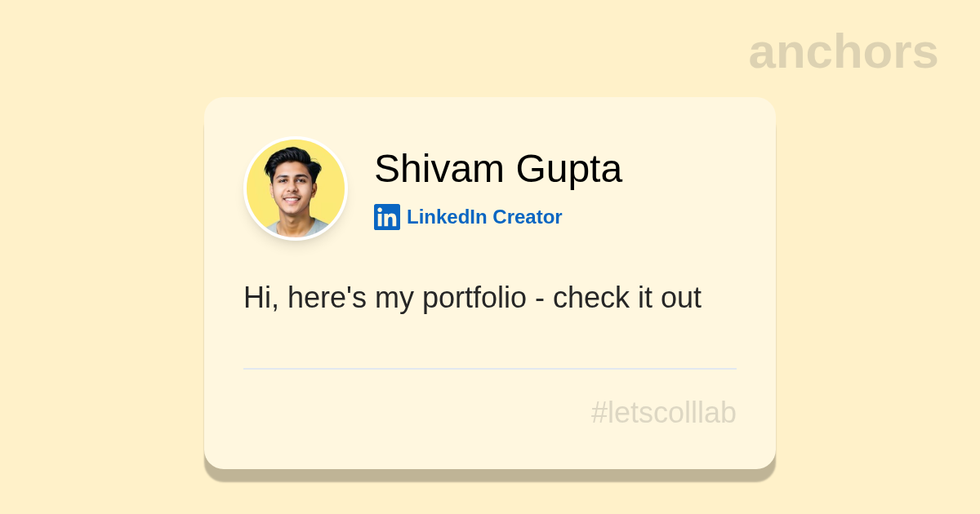Click the card's dark bottom shadow edge
This screenshot has width=980, height=514.
click(489, 475)
